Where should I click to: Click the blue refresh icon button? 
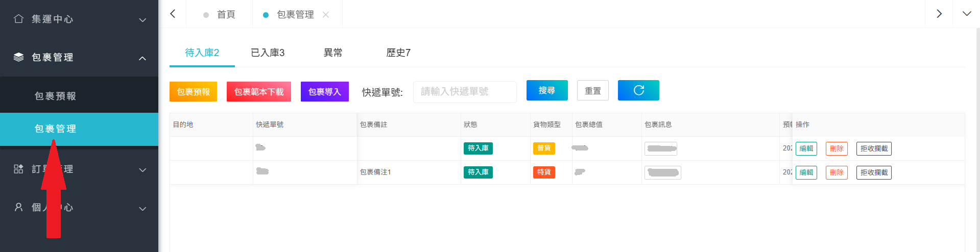pos(638,90)
